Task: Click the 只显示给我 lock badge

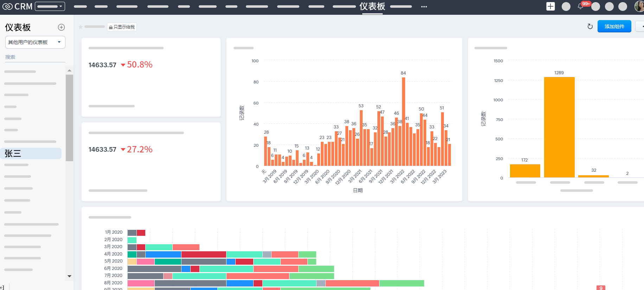Action: tap(122, 27)
